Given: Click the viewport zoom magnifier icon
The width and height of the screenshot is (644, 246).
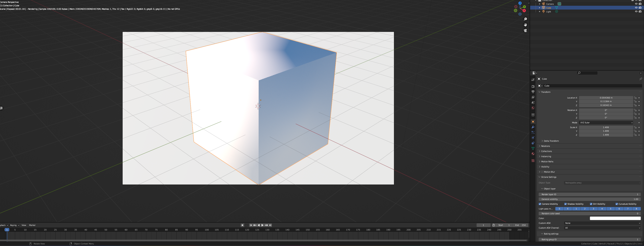Looking at the screenshot, I should [525, 19].
